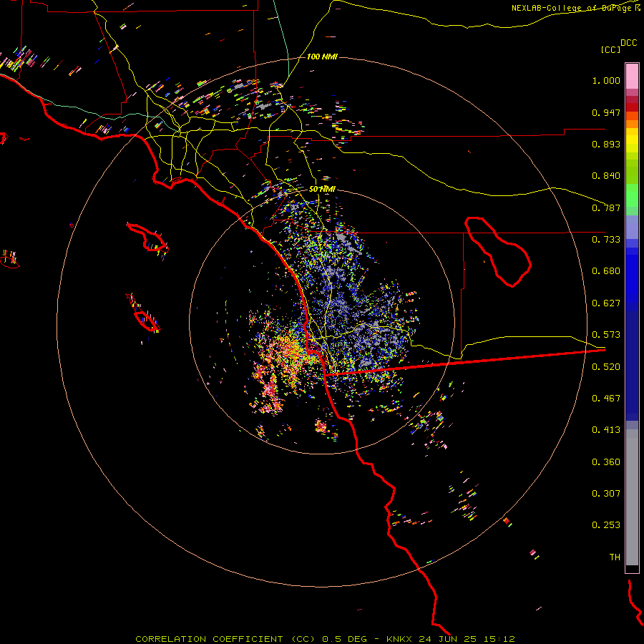This screenshot has width=644, height=644.
Task: Click the 0.840 scale label
Action: click(606, 176)
